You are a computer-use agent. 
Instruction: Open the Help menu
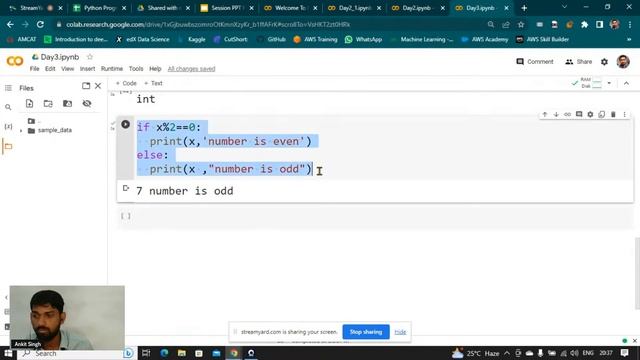pos(155,69)
